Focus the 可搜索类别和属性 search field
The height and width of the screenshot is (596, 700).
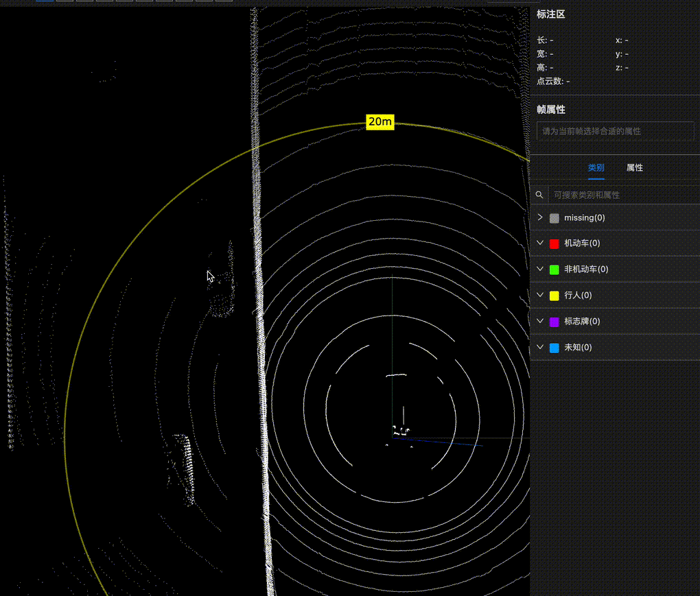624,195
